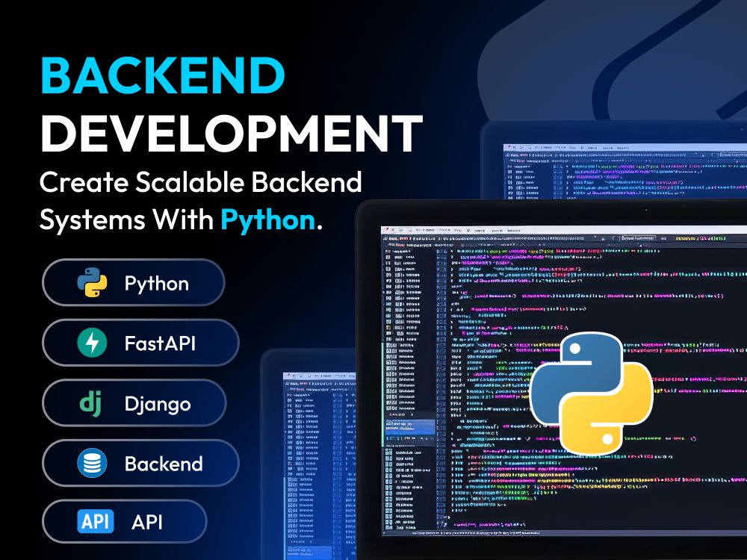The height and width of the screenshot is (560, 747).
Task: Click the small code editor screen at the bottom
Action: click(x=320, y=466)
